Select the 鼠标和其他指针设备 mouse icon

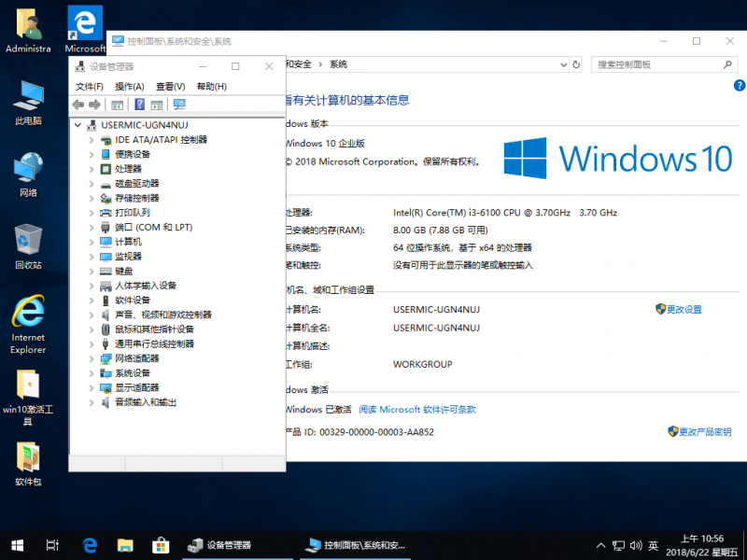(106, 329)
